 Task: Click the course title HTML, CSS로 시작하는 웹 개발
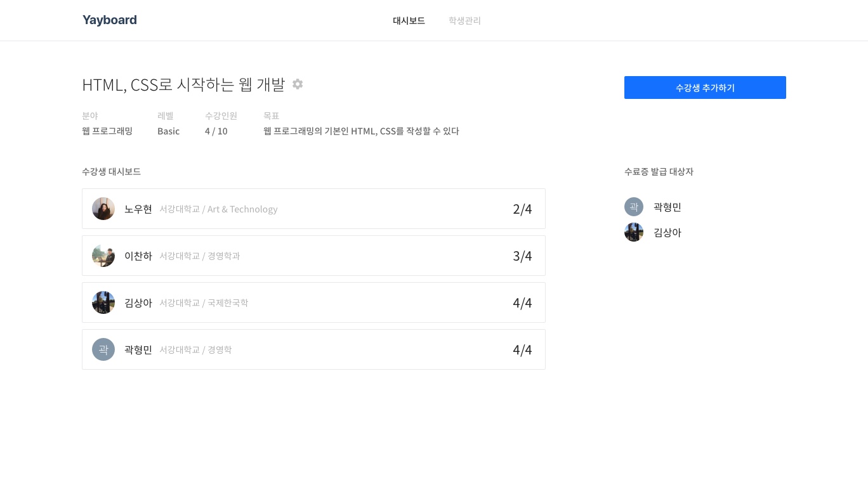[183, 84]
